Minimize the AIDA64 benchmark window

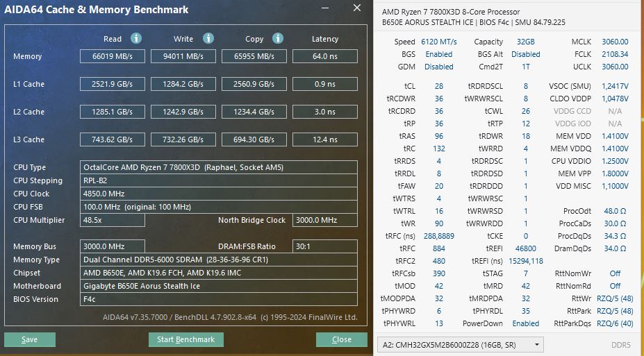pyautogui.click(x=326, y=8)
